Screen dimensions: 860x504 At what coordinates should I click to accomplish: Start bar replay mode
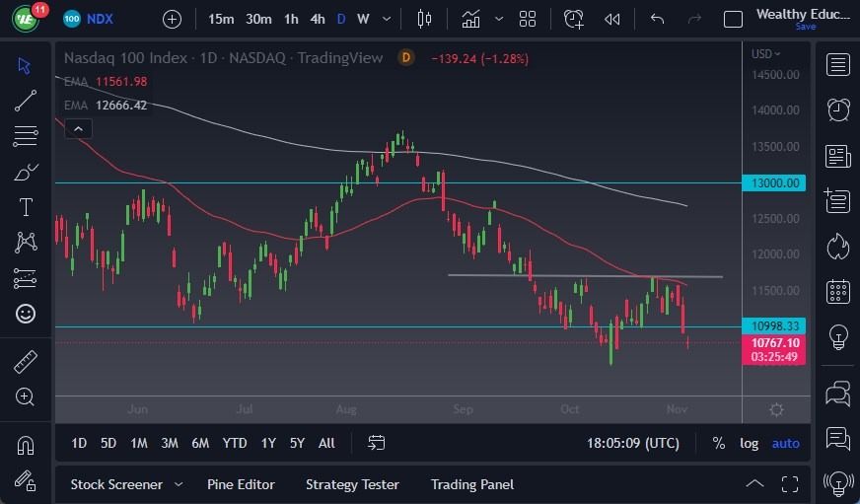click(x=612, y=20)
